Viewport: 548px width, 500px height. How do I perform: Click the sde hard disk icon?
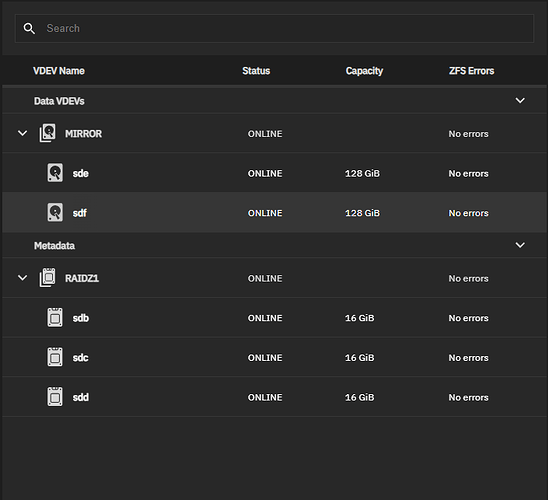pos(55,173)
